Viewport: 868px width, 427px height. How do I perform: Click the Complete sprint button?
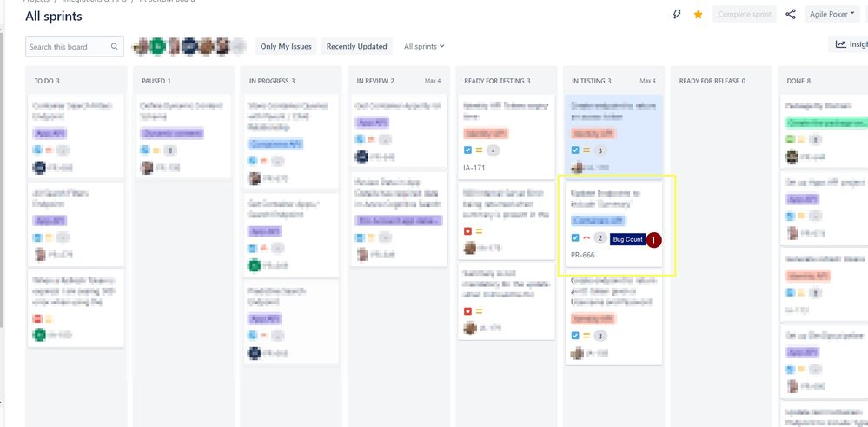(x=745, y=15)
